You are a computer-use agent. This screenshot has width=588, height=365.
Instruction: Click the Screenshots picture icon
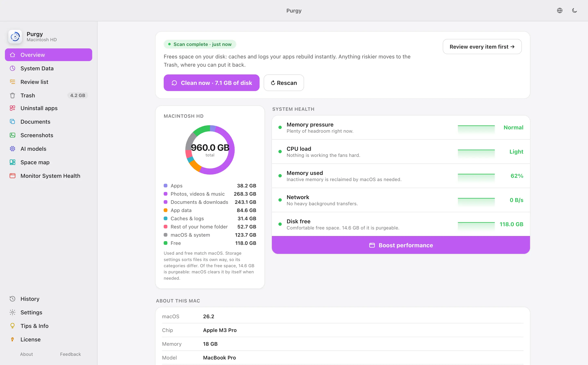[12, 135]
